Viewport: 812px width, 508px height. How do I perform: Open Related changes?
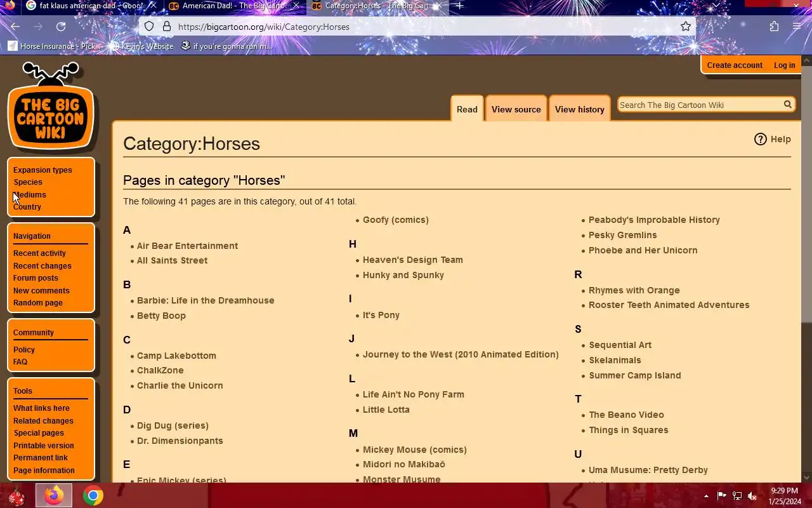point(43,421)
